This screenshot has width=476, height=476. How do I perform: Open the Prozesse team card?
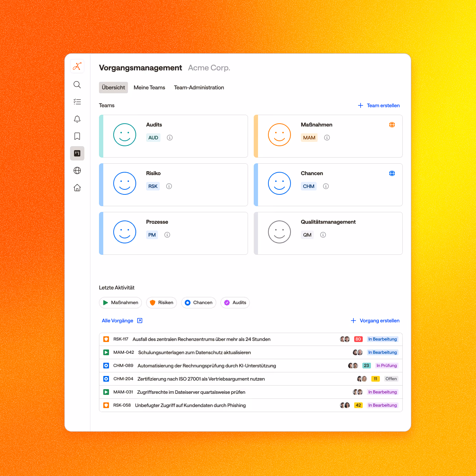(x=173, y=233)
